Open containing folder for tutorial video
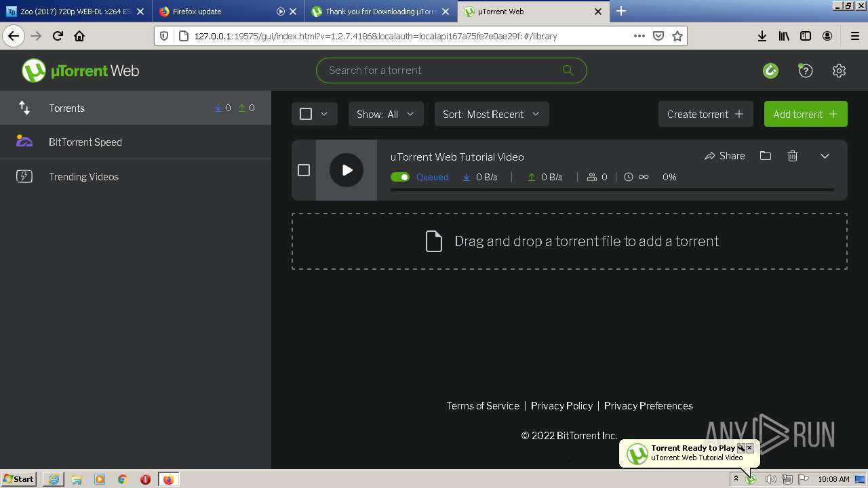 [766, 156]
